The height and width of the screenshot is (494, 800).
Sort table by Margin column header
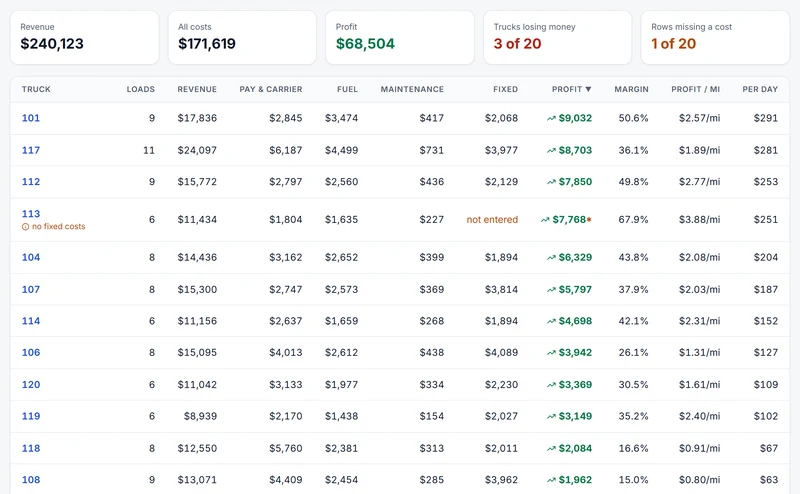click(x=631, y=89)
